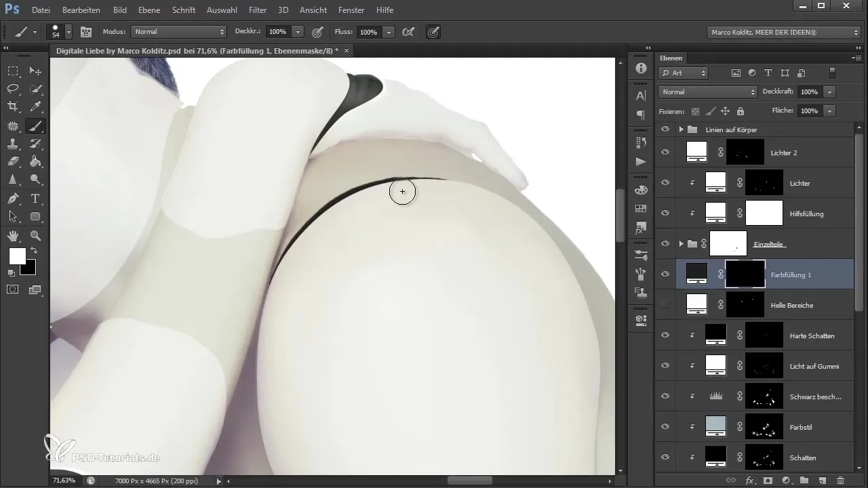
Task: Select the Eraser tool
Action: coord(13,162)
